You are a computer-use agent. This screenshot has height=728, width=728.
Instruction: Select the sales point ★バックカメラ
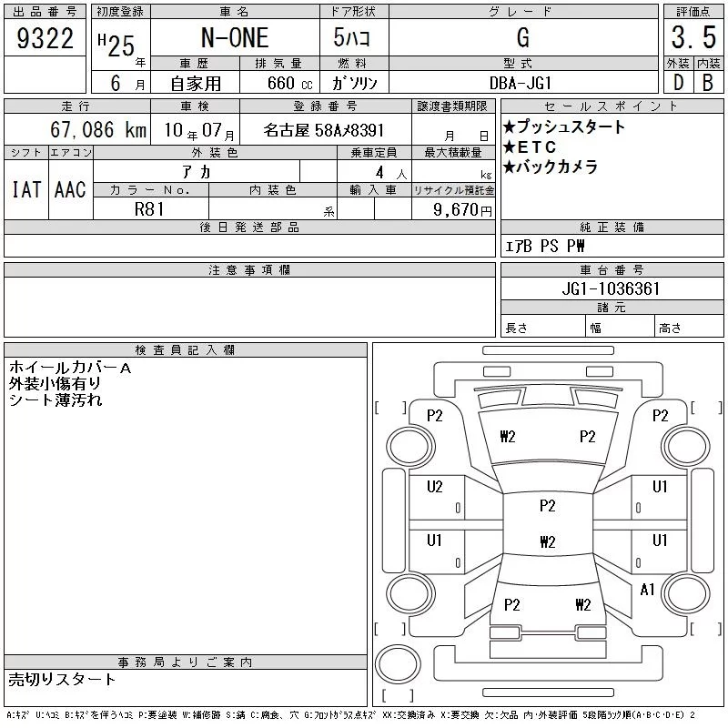[x=551, y=167]
